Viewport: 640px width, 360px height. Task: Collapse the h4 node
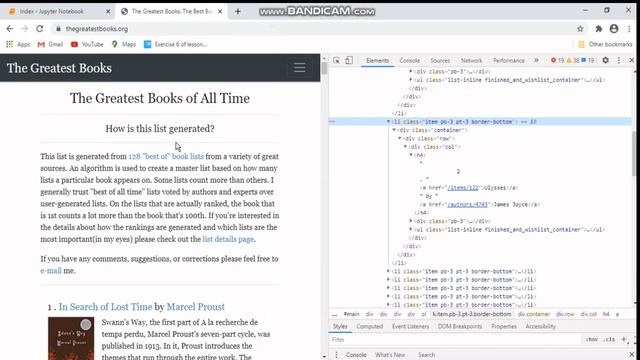click(x=411, y=155)
